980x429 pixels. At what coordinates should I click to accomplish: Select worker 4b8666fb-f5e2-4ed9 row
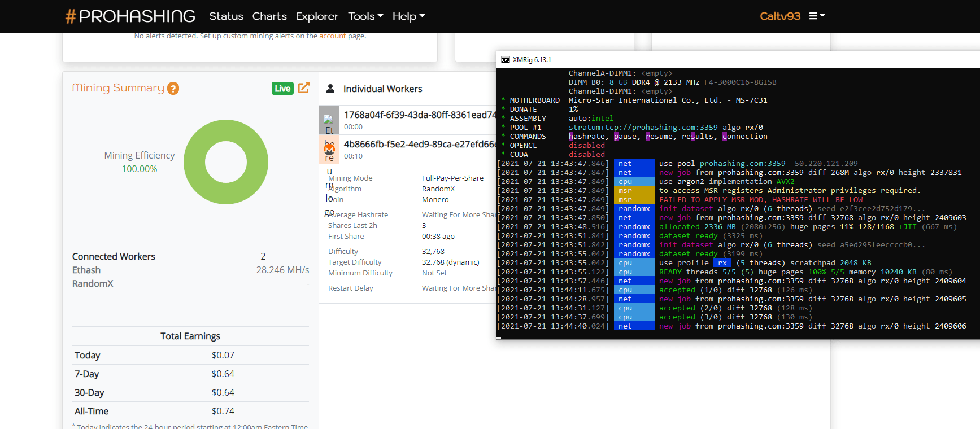point(407,149)
